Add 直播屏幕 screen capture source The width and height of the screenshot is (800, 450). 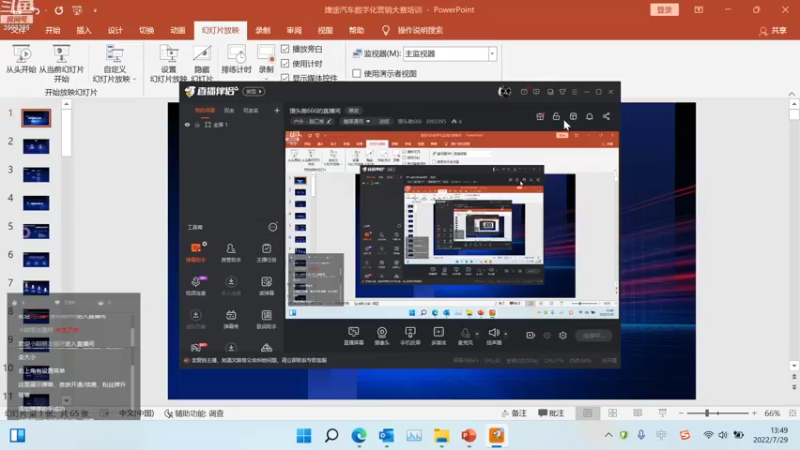tap(353, 336)
